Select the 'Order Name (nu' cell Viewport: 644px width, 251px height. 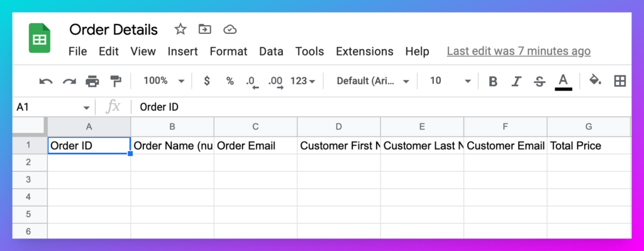point(172,145)
